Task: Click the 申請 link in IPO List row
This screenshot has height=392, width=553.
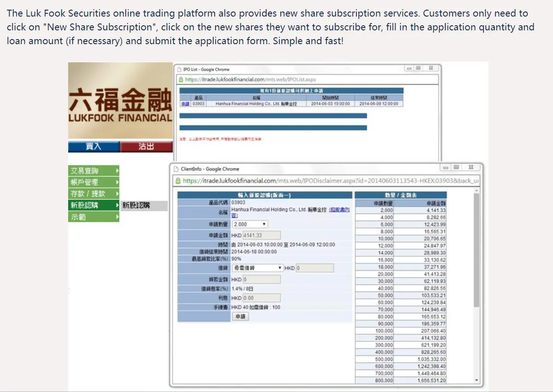Action: pyautogui.click(x=185, y=104)
